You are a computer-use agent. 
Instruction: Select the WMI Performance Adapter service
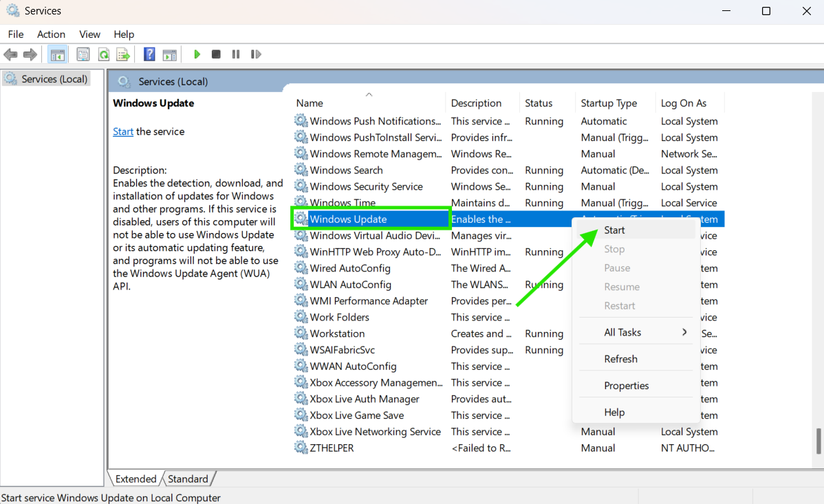pos(369,300)
